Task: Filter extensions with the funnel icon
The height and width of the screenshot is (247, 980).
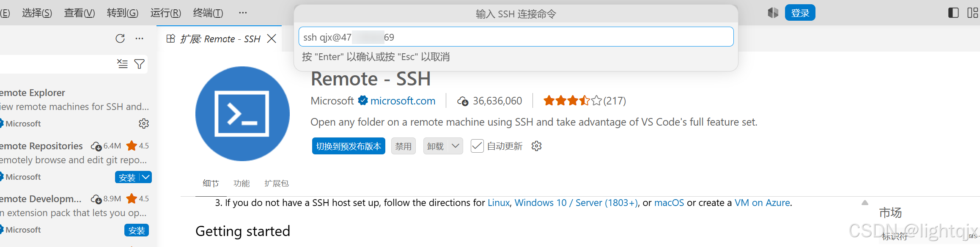Action: click(139, 64)
